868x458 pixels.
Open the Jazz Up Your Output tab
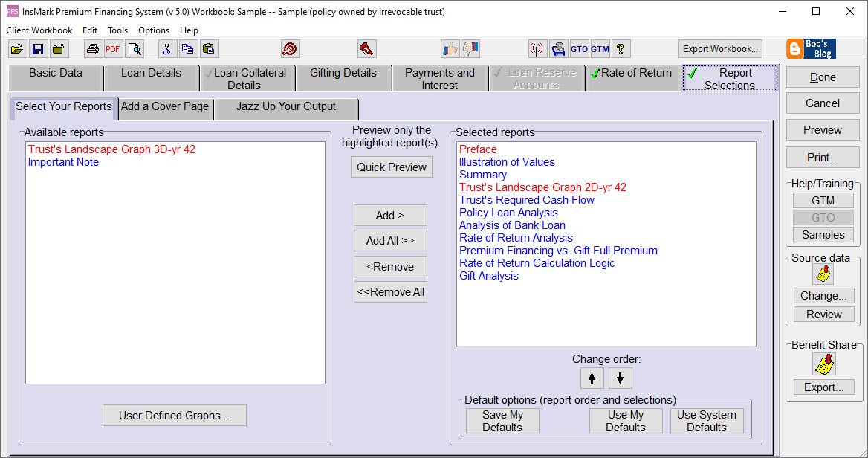pos(286,107)
